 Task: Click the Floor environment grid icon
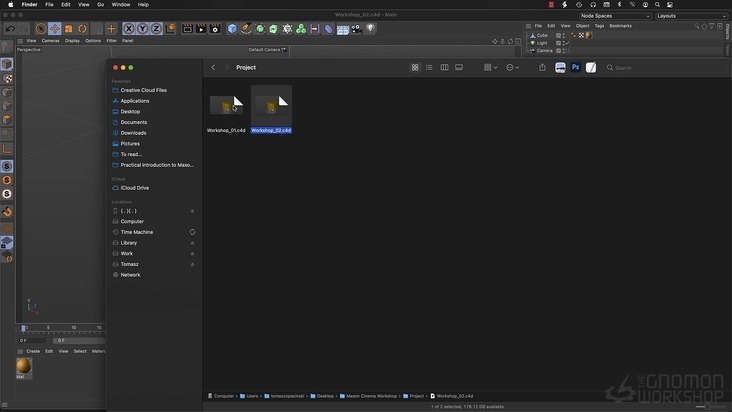(343, 29)
